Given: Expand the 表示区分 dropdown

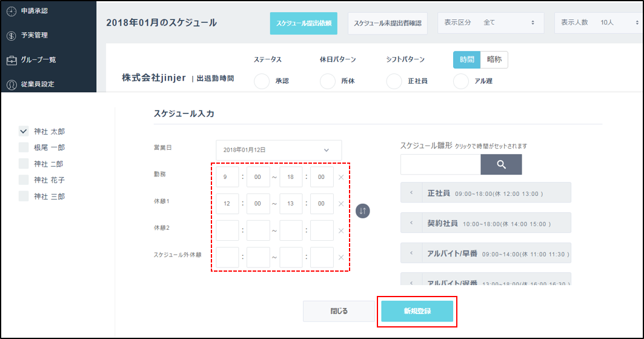Looking at the screenshot, I should point(490,22).
